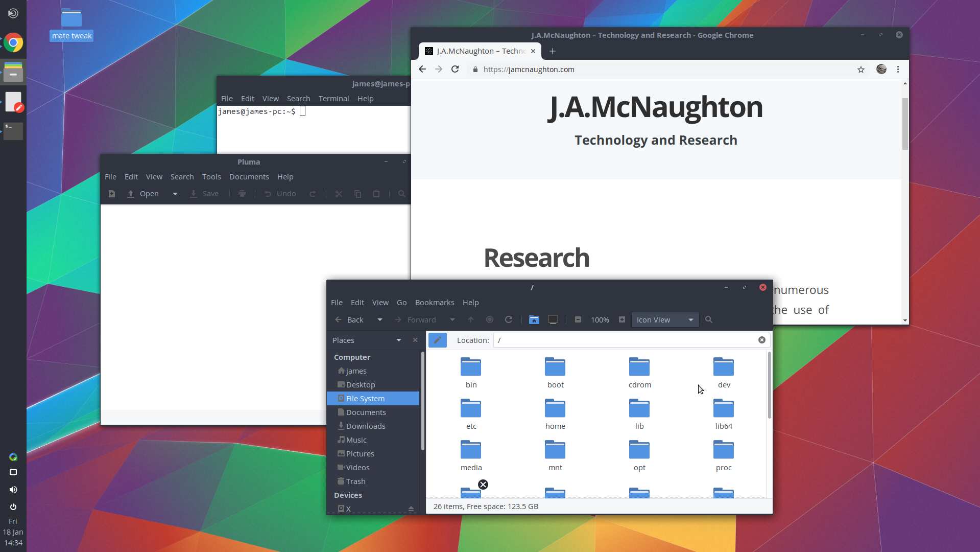
Task: Click the Chrome page vertical scrollbar
Action: click(x=905, y=124)
